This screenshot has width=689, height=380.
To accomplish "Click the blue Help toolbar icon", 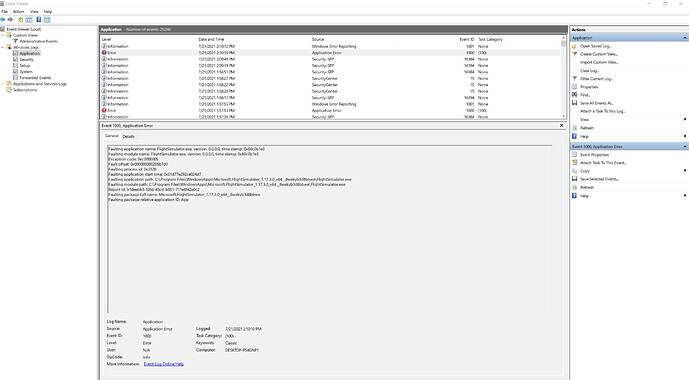I will pos(39,20).
